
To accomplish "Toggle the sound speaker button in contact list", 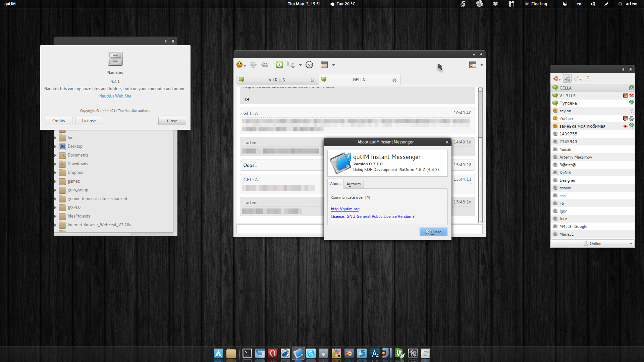I will point(567,78).
